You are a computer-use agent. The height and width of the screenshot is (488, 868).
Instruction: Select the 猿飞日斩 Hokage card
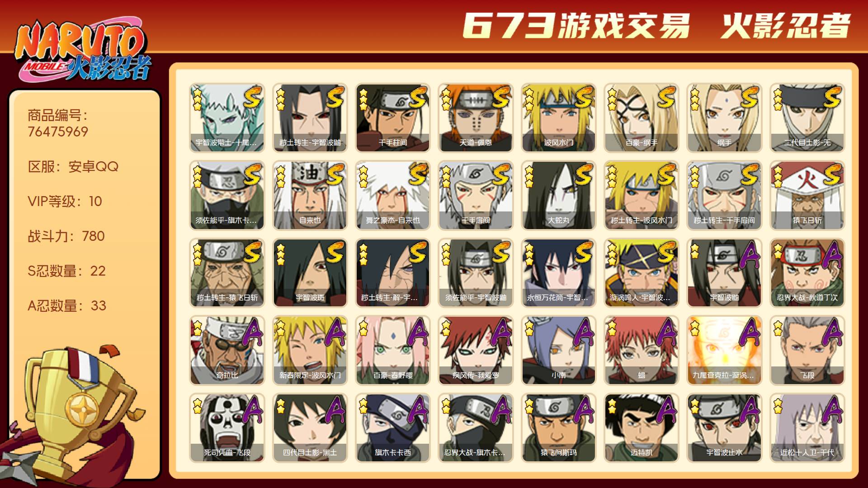807,196
